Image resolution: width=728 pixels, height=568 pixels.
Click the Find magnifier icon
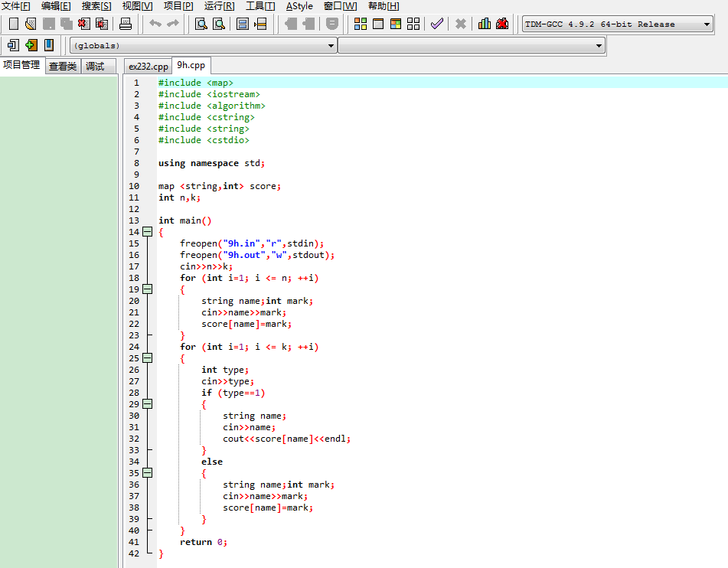(201, 24)
